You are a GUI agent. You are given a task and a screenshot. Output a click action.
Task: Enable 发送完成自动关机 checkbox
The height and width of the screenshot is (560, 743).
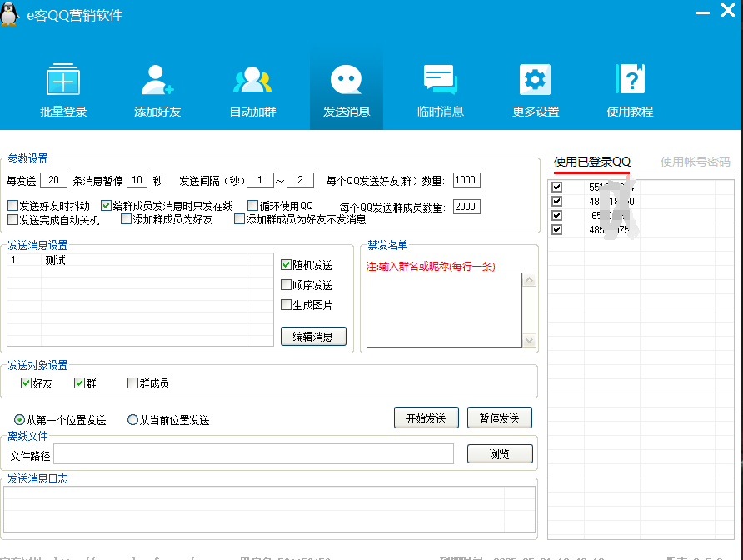[12, 219]
